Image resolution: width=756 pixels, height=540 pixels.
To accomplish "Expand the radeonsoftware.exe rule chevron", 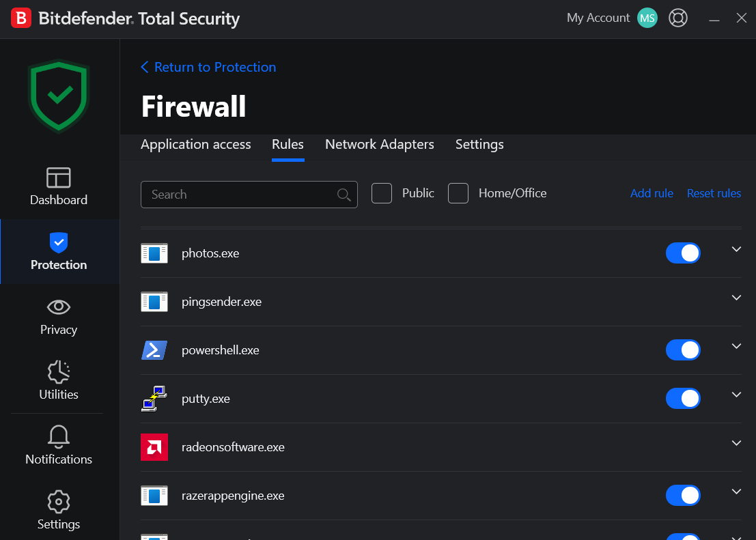I will tap(736, 443).
